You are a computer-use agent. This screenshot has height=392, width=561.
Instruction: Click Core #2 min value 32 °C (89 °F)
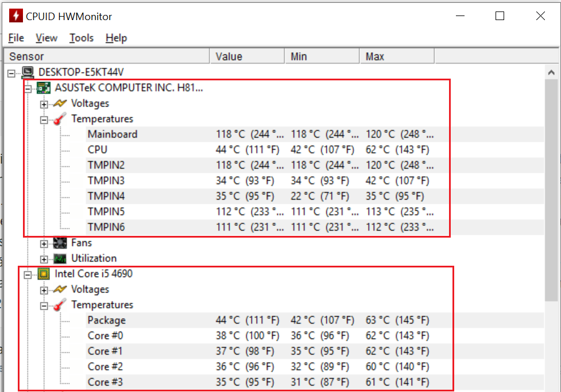click(x=320, y=367)
